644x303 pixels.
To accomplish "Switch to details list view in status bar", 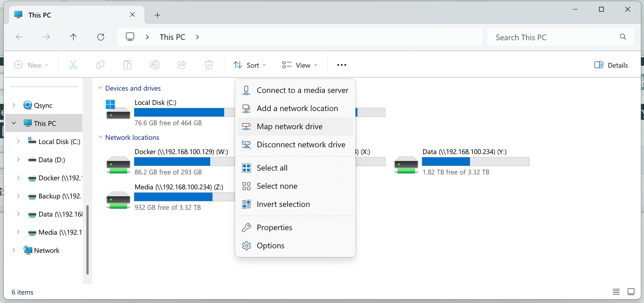I will click(616, 292).
